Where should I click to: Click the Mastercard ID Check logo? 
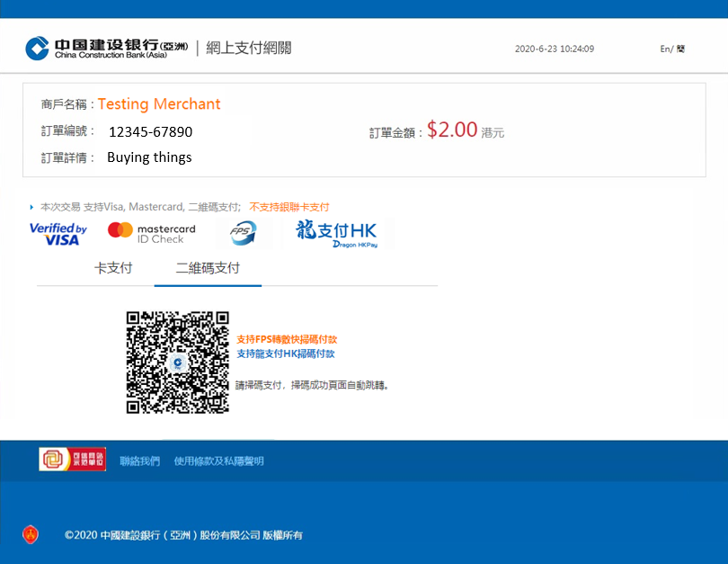[151, 234]
